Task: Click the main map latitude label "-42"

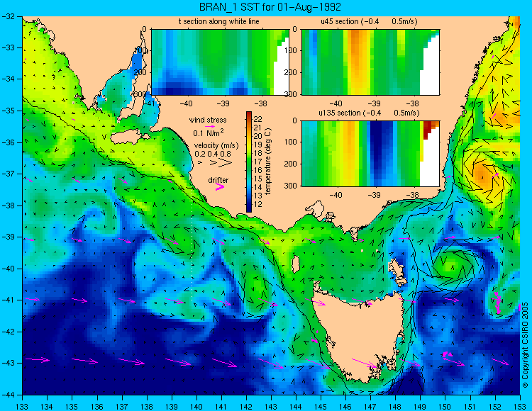Action: pos(7,332)
